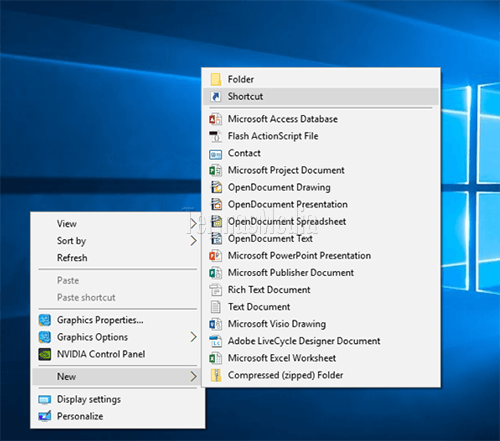
Task: Create new Flash ActionScript File
Action: [321, 136]
